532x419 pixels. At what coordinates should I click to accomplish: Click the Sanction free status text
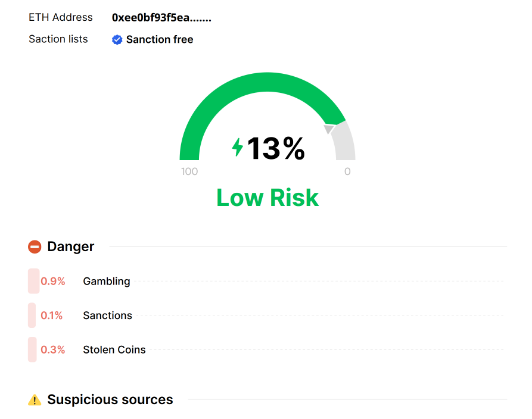coord(160,40)
